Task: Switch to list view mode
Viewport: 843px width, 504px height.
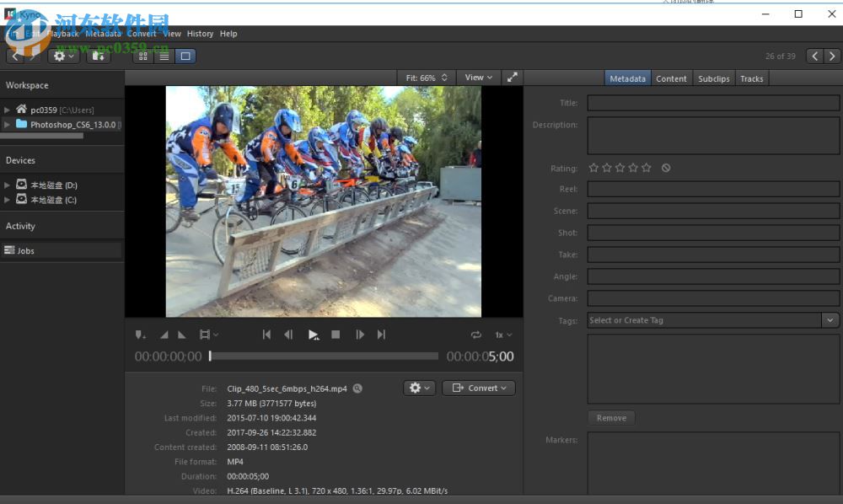Action: (x=164, y=56)
